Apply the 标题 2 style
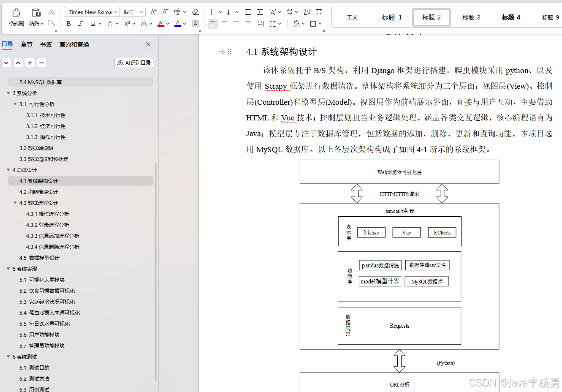 point(432,17)
